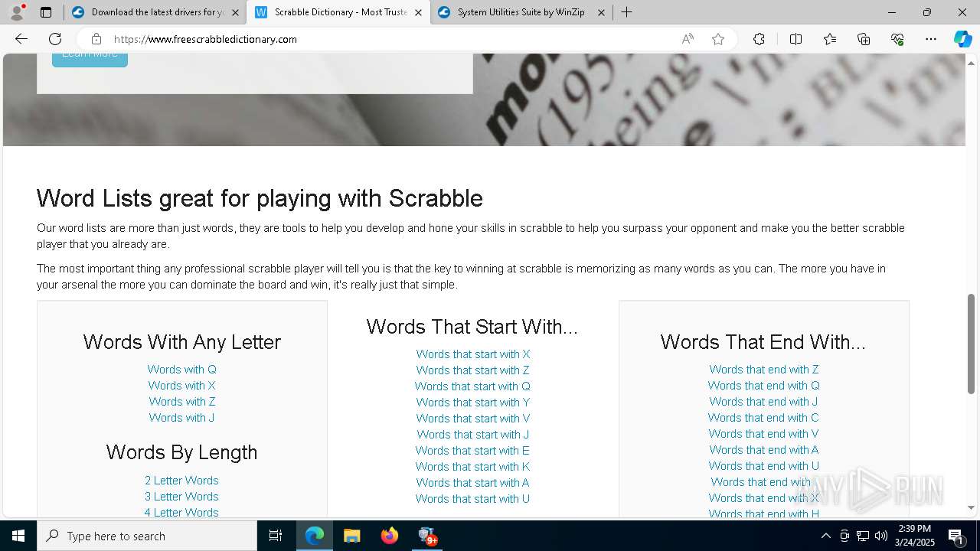The height and width of the screenshot is (551, 980).
Task: Click the taskbar search box
Action: click(147, 536)
